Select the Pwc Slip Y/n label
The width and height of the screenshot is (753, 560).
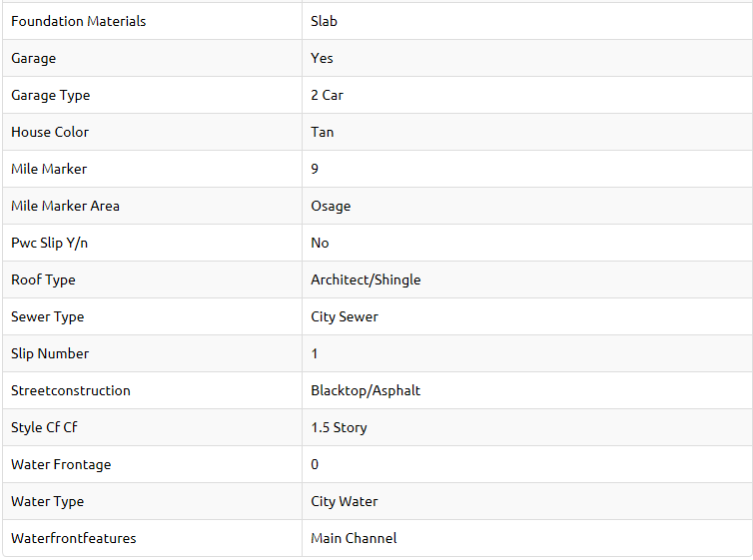[x=50, y=243]
